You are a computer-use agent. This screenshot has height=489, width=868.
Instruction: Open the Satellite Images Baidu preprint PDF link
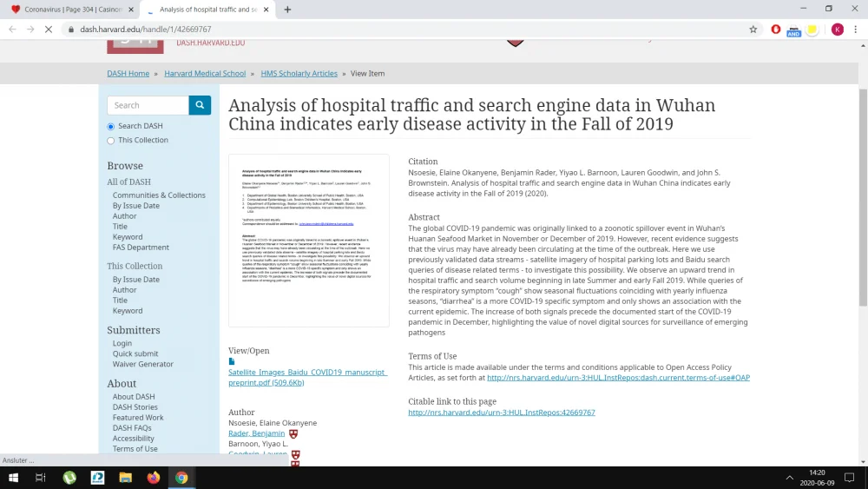click(307, 377)
